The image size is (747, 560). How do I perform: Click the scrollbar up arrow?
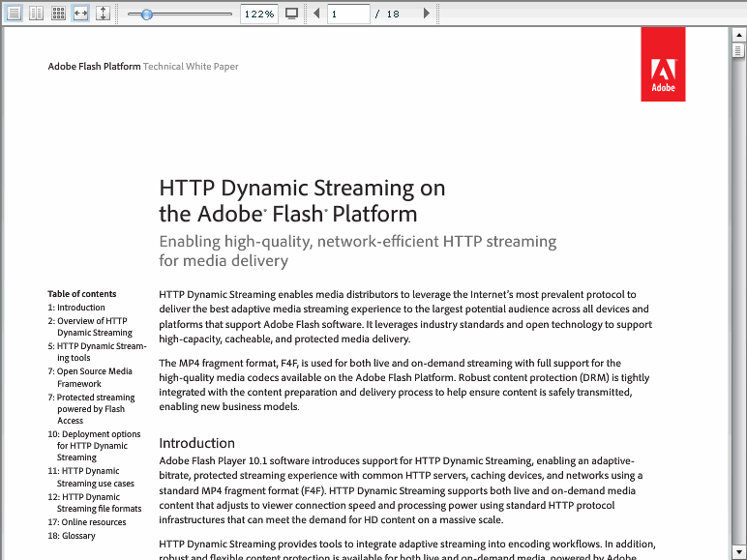pos(738,35)
